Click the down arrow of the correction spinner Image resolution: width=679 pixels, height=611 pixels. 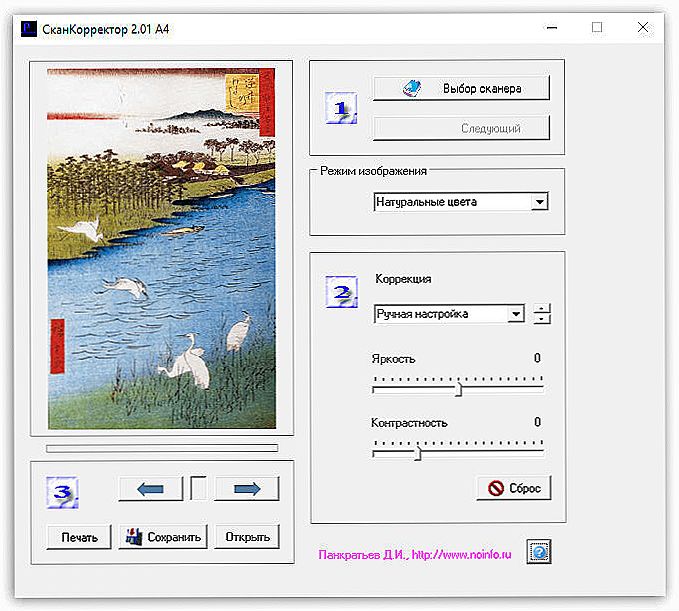(542, 319)
